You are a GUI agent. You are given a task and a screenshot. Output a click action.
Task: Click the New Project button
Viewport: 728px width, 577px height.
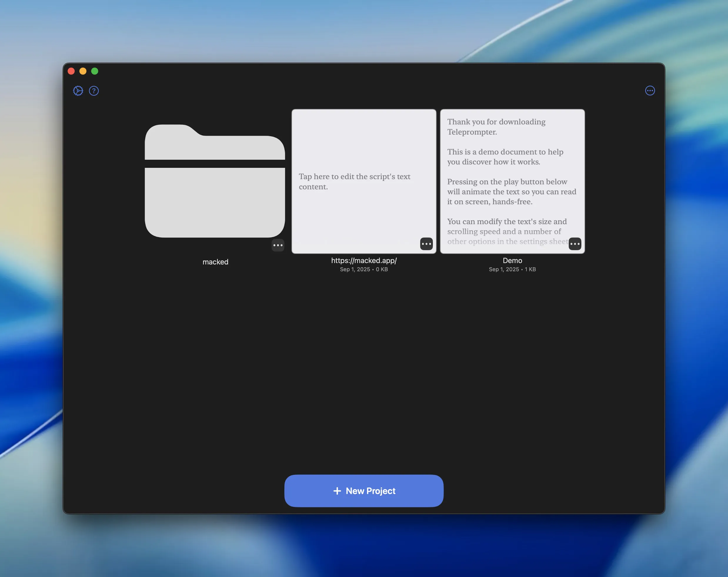click(364, 491)
